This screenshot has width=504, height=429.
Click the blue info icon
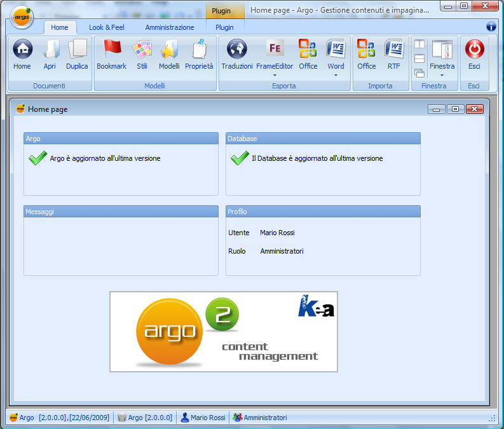(x=491, y=26)
